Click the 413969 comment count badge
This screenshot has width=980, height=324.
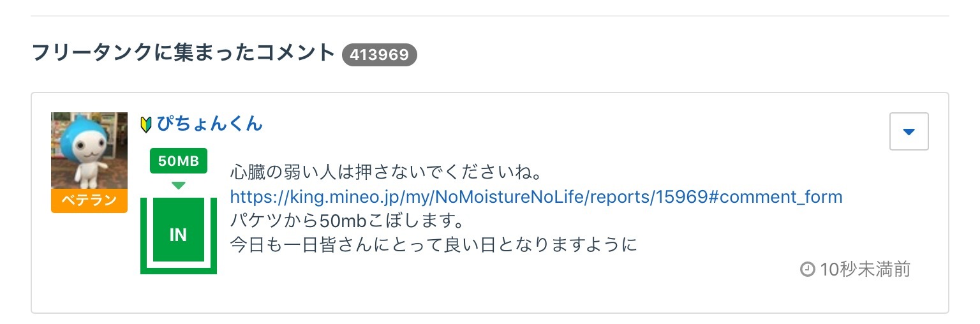click(379, 55)
